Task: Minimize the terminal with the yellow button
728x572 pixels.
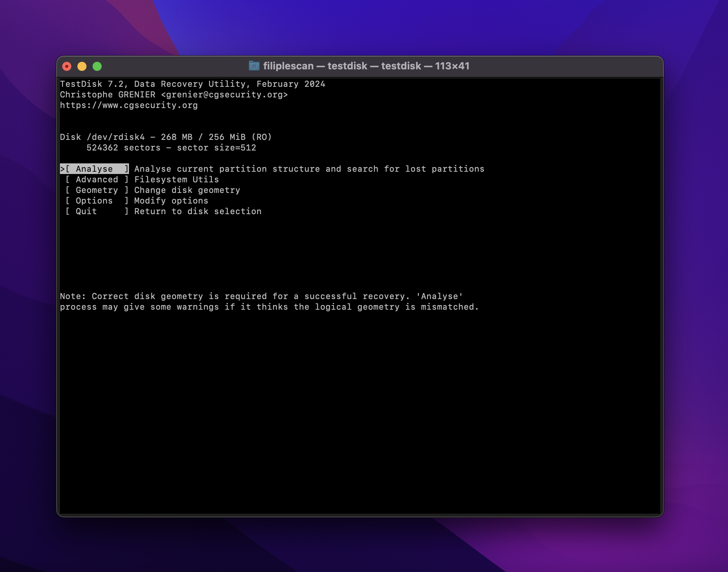Action: [x=82, y=66]
